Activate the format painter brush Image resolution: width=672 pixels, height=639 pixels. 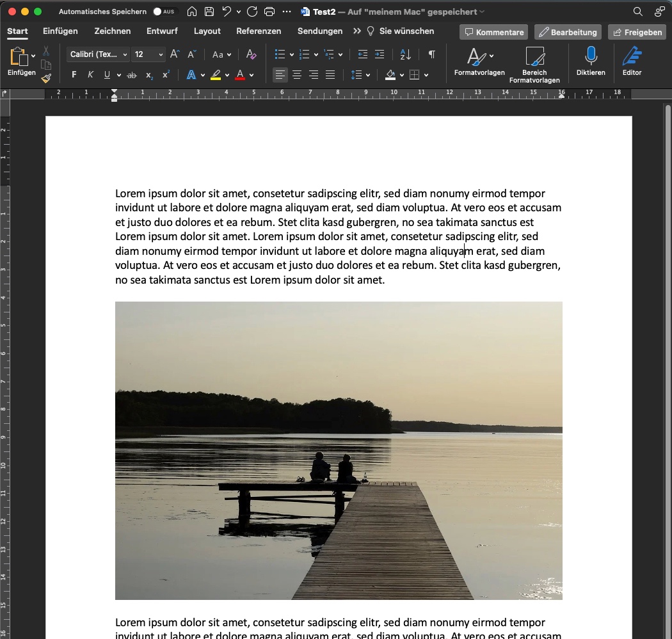[46, 78]
